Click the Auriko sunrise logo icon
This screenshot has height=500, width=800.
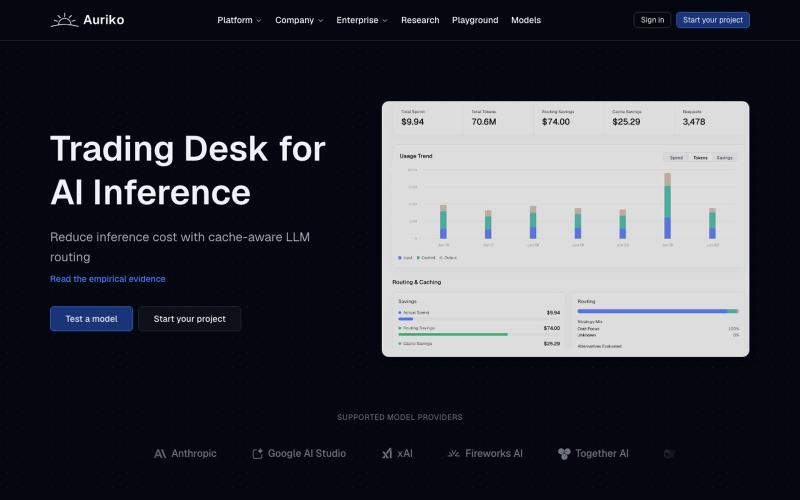(64, 20)
